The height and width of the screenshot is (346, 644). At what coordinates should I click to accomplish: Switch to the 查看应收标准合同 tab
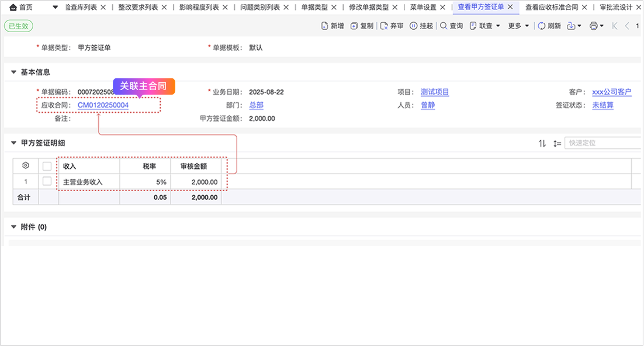pos(551,8)
